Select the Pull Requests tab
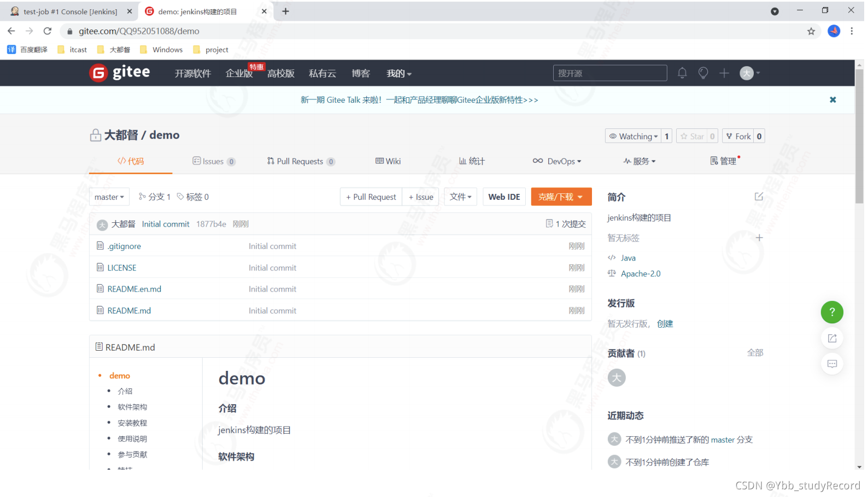The height and width of the screenshot is (497, 868). pos(301,162)
